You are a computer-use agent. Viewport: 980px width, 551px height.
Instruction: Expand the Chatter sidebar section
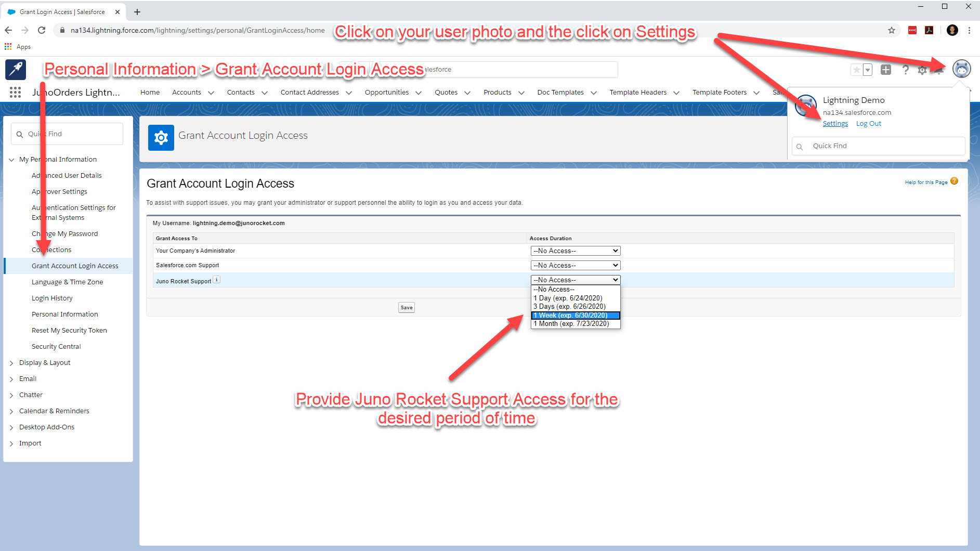click(x=11, y=395)
